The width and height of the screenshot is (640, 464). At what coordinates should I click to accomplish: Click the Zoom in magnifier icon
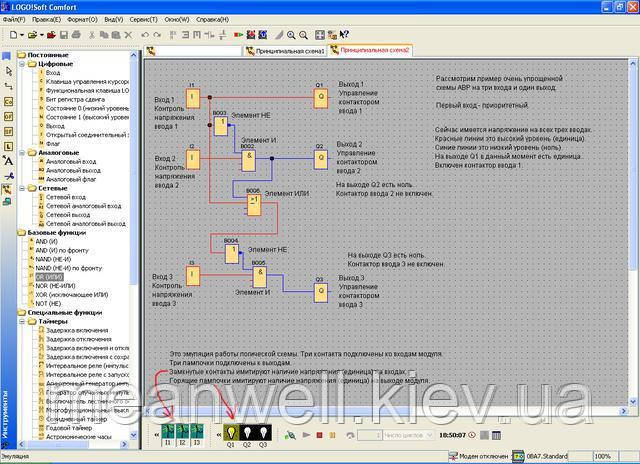click(291, 34)
